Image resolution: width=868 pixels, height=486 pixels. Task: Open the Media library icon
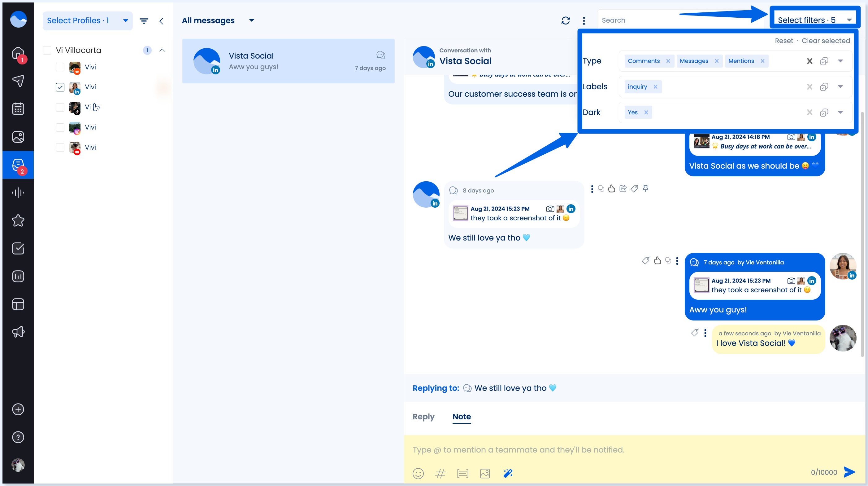click(18, 137)
